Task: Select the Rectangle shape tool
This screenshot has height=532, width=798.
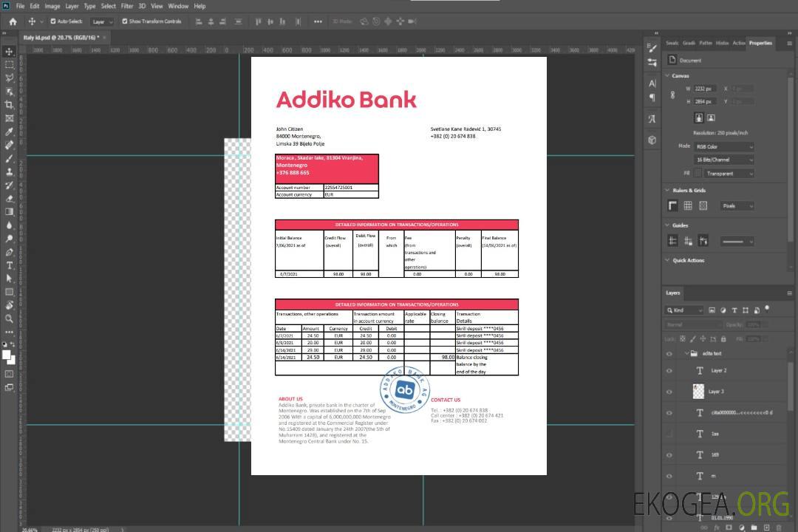Action: tap(9, 292)
